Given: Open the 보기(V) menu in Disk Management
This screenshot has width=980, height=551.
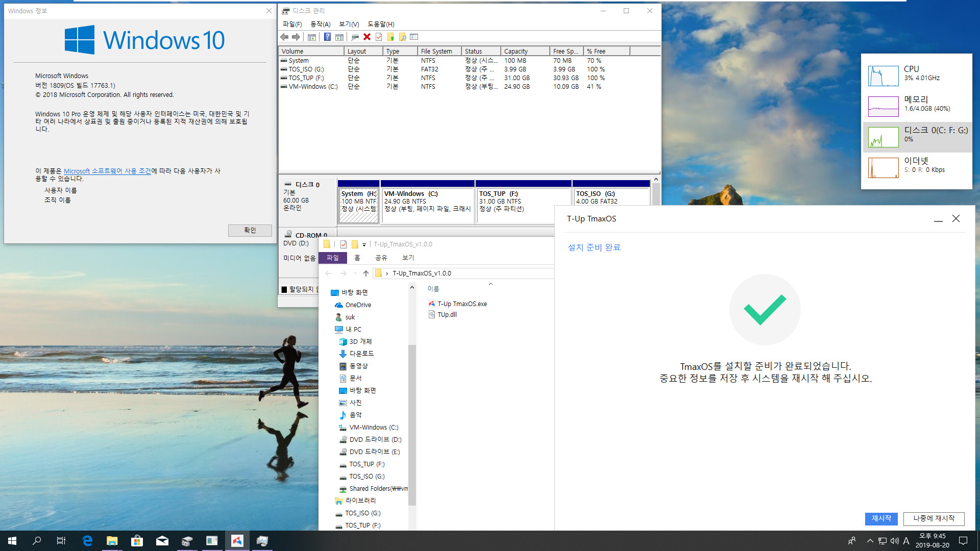Looking at the screenshot, I should tap(349, 24).
